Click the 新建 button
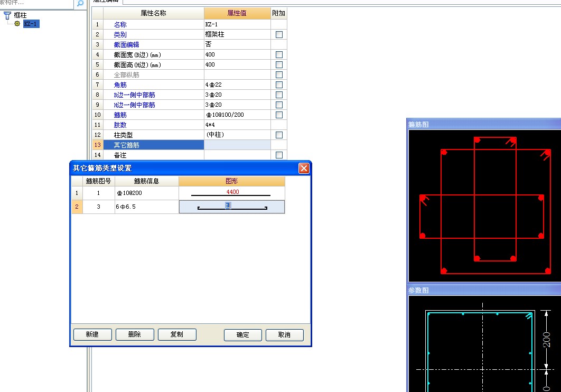The width and height of the screenshot is (561, 392). click(x=92, y=334)
